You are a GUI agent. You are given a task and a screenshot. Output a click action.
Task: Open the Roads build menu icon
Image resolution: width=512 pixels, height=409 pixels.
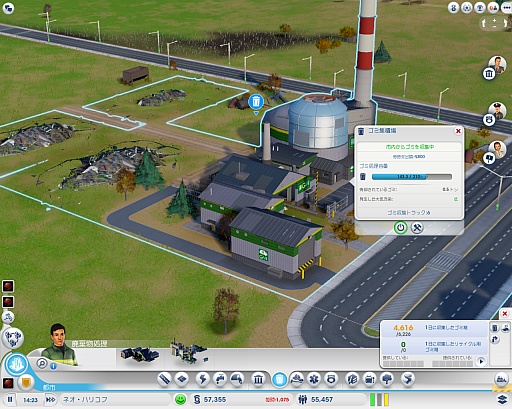click(x=164, y=379)
